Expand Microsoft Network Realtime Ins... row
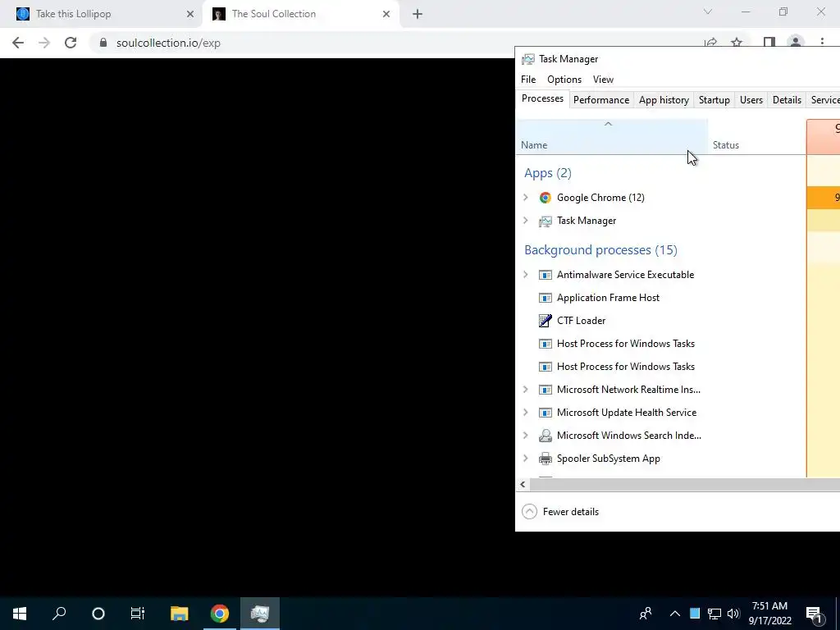Screen dimensions: 840x630 tap(526, 390)
